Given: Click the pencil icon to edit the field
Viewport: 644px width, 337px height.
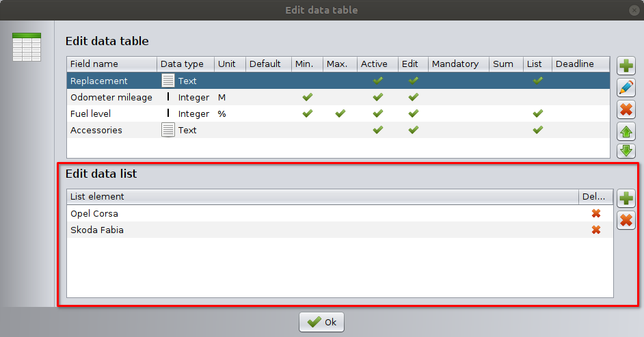Looking at the screenshot, I should pyautogui.click(x=626, y=87).
